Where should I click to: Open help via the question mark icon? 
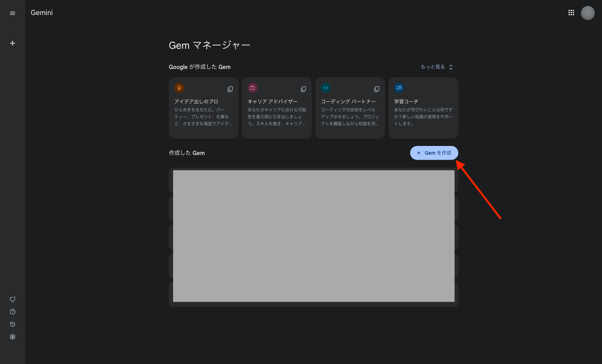pos(13,312)
